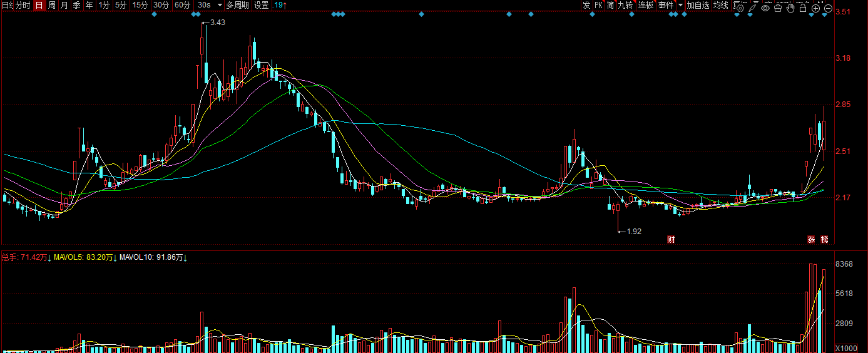
Task: Select the hand pan tool icon
Action: (x=790, y=8)
